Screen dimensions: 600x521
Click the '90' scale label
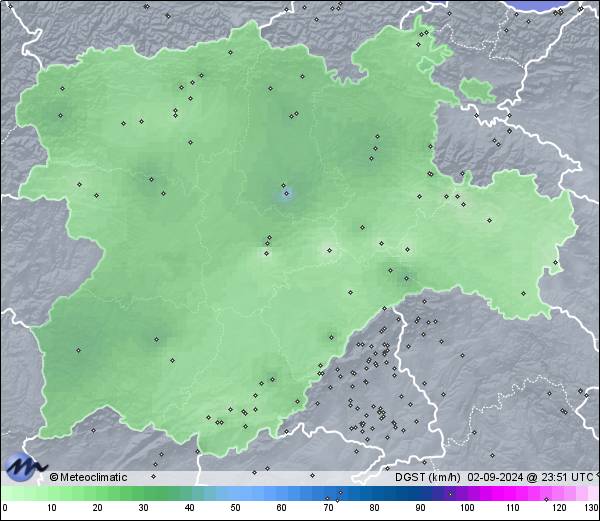[421, 508]
